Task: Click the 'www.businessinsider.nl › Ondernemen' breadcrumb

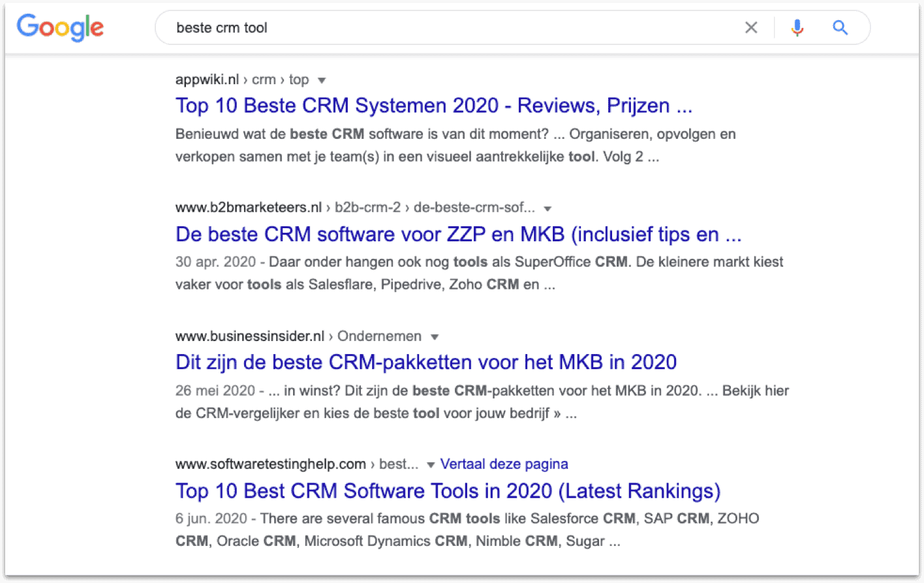Action: (x=298, y=336)
